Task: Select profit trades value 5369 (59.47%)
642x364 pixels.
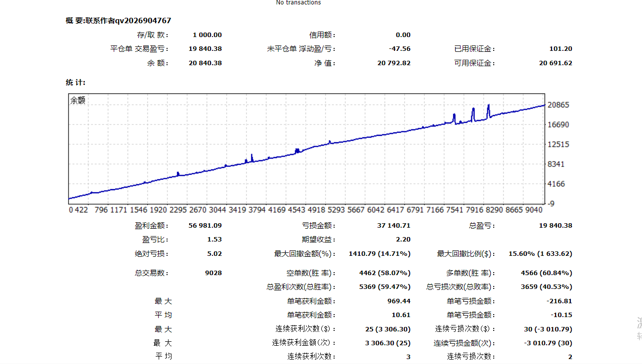Action: click(x=385, y=286)
